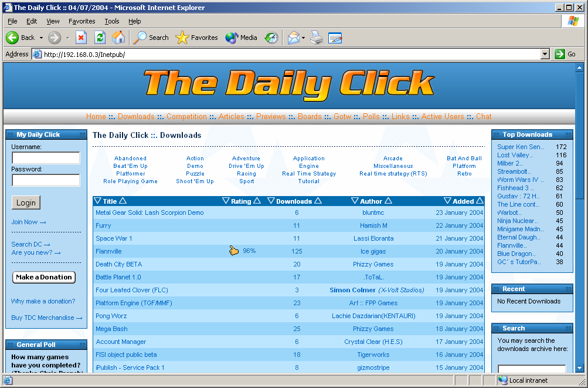
Task: Open the Competition navigation link
Action: (x=187, y=116)
